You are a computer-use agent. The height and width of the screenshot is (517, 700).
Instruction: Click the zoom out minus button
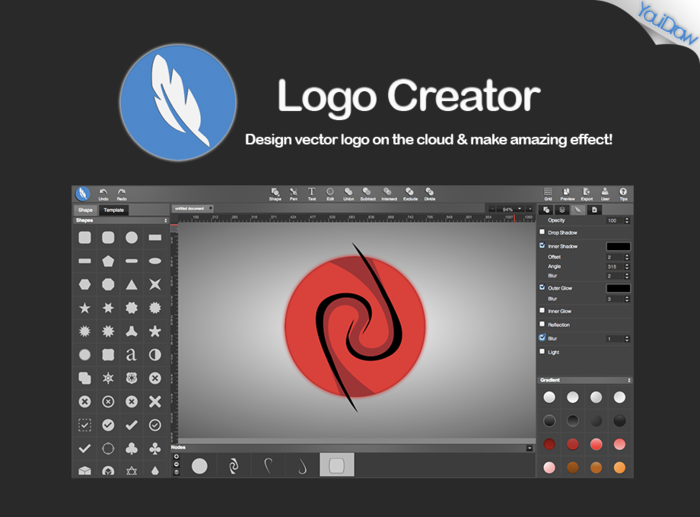(492, 209)
